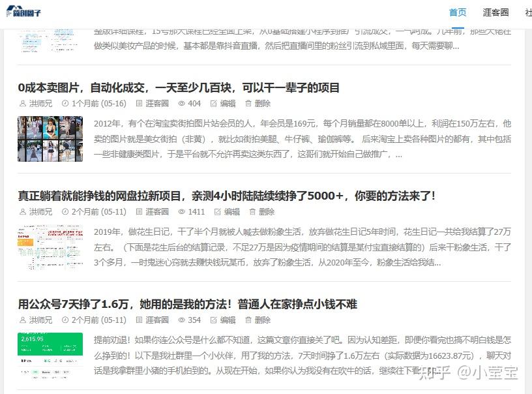This screenshot has width=532, height=394.
Task: Click edit pencil icon on 0成本卖图片 post
Action: pyautogui.click(x=213, y=104)
